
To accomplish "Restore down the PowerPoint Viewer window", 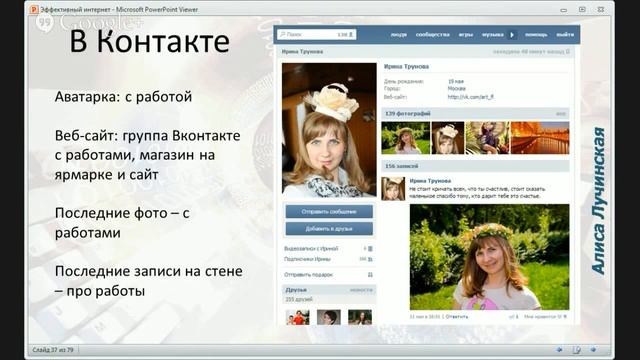I will 582,9.
